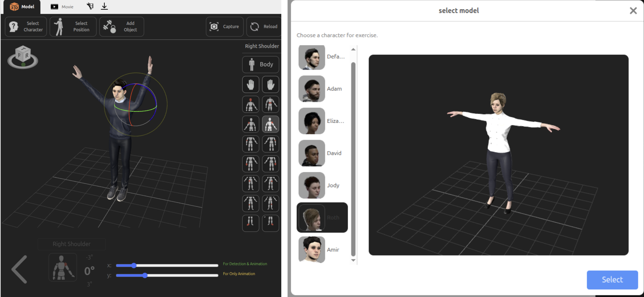Toggle the feet joint body-part icon
The height and width of the screenshot is (297, 644).
pos(250,223)
